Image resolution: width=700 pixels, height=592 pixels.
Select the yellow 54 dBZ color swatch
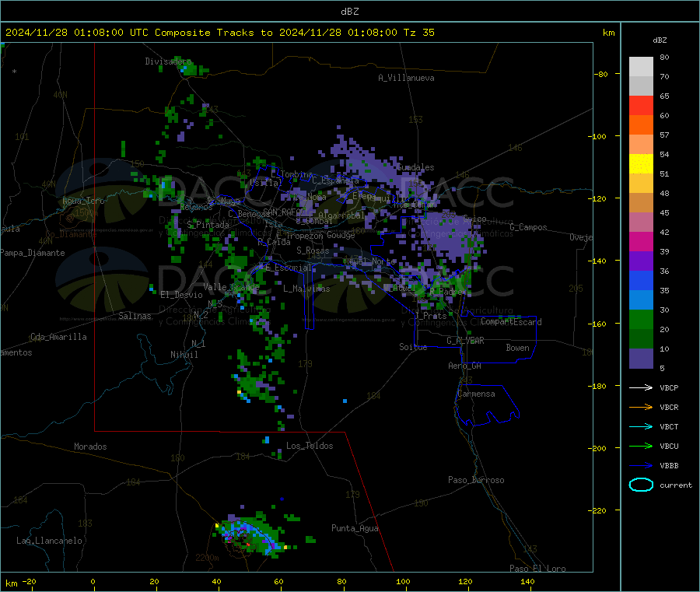coord(641,164)
